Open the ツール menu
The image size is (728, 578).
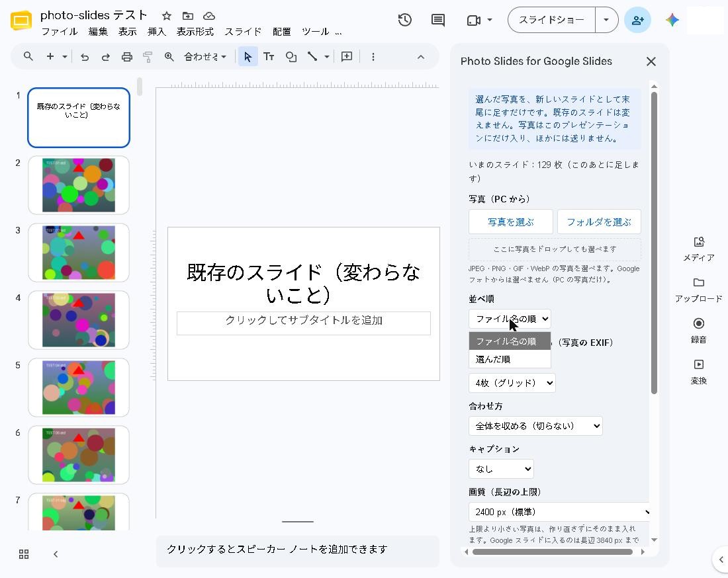tap(315, 32)
